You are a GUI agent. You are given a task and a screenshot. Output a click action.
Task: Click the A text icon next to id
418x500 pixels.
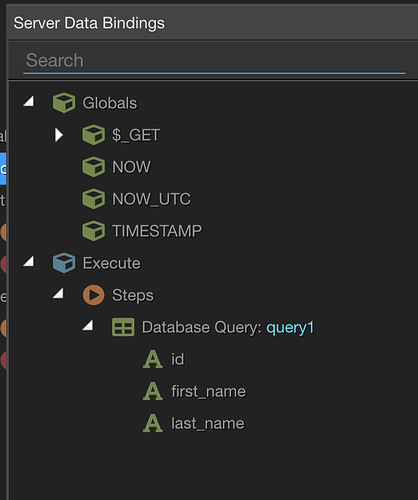click(153, 359)
